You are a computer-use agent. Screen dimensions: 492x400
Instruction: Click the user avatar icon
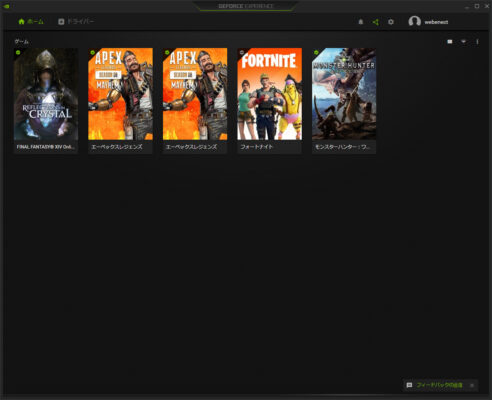coord(414,22)
